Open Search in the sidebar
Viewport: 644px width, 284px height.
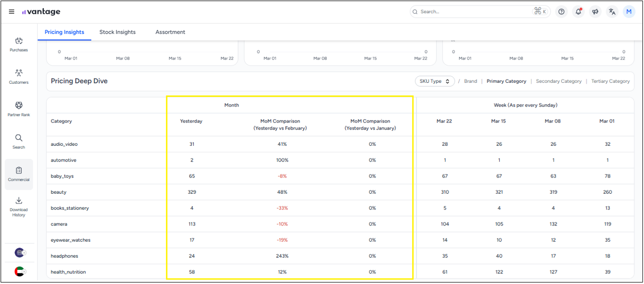tap(19, 141)
